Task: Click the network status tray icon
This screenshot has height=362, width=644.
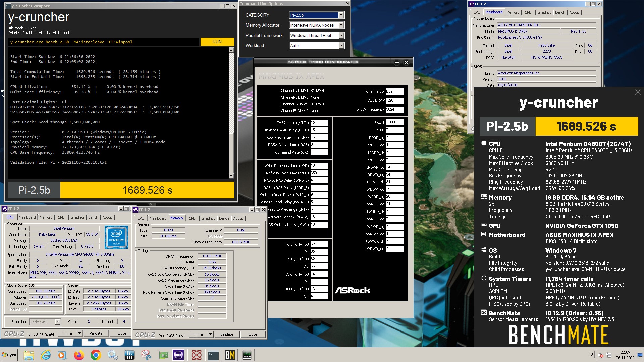Action: [x=608, y=355]
